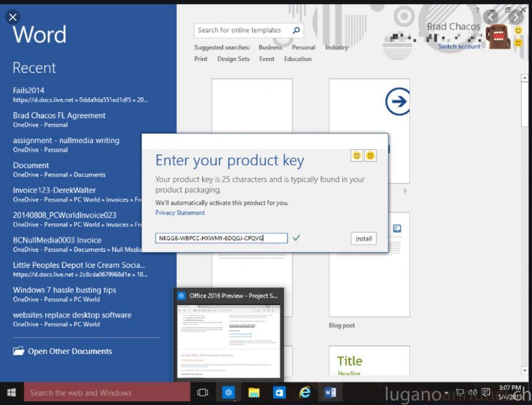Select the Industry suggested search
Image resolution: width=532 pixels, height=405 pixels.
tap(337, 47)
